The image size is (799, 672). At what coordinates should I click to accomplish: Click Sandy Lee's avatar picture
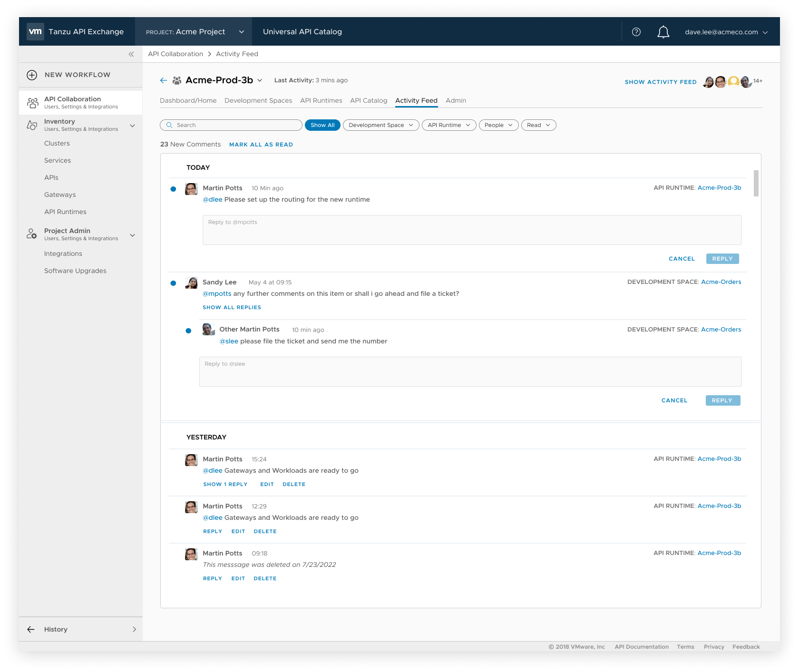point(191,283)
